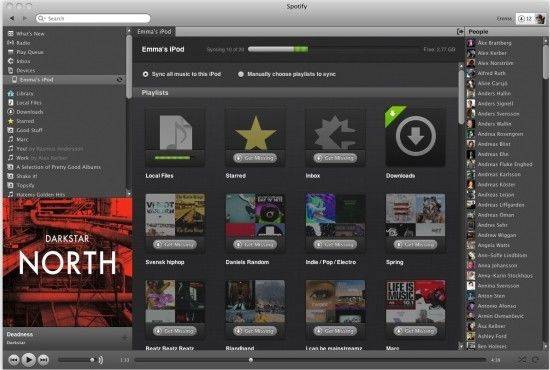Select Manually choose playlists to sync
550x370 pixels.
[241, 74]
